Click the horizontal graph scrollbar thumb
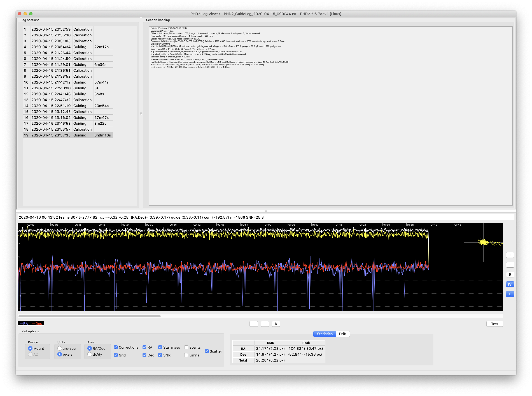 [89, 316]
